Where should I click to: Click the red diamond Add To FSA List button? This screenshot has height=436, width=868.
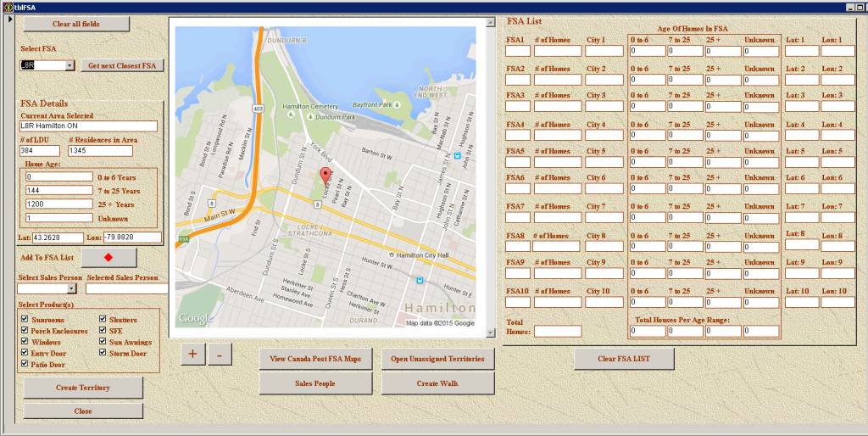[x=108, y=257]
